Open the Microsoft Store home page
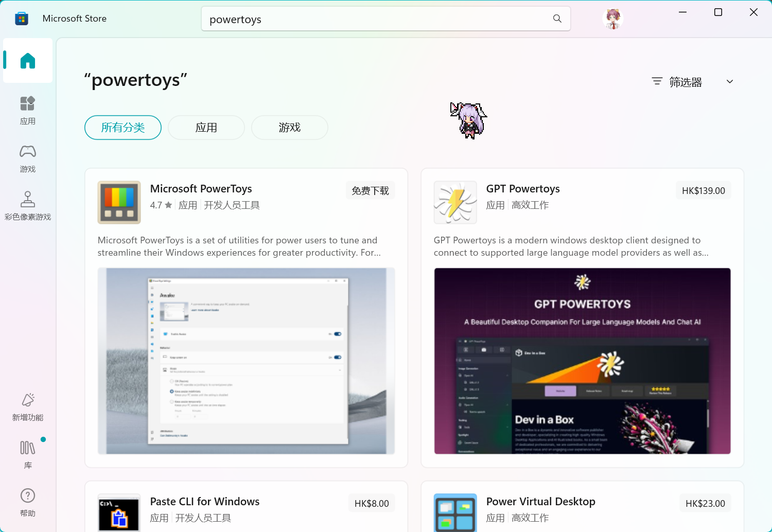772x532 pixels. pos(27,61)
